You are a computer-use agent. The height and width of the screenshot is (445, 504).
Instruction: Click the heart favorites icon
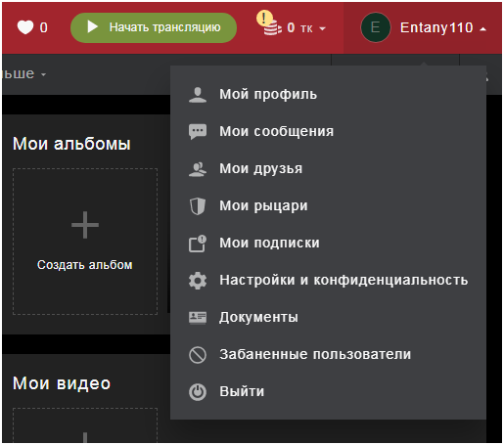pos(25,27)
